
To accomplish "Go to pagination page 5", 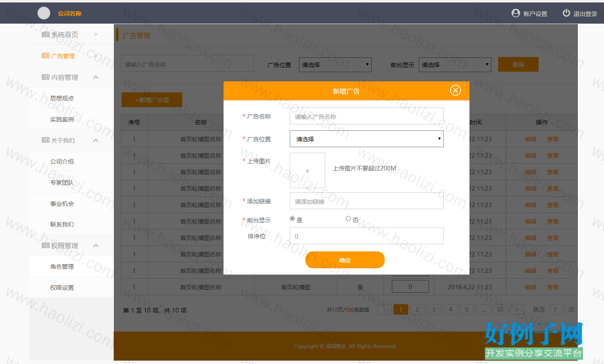I will [x=467, y=310].
